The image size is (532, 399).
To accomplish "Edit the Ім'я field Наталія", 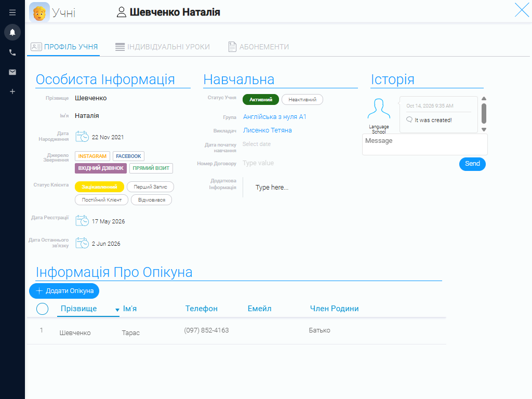I will [87, 116].
